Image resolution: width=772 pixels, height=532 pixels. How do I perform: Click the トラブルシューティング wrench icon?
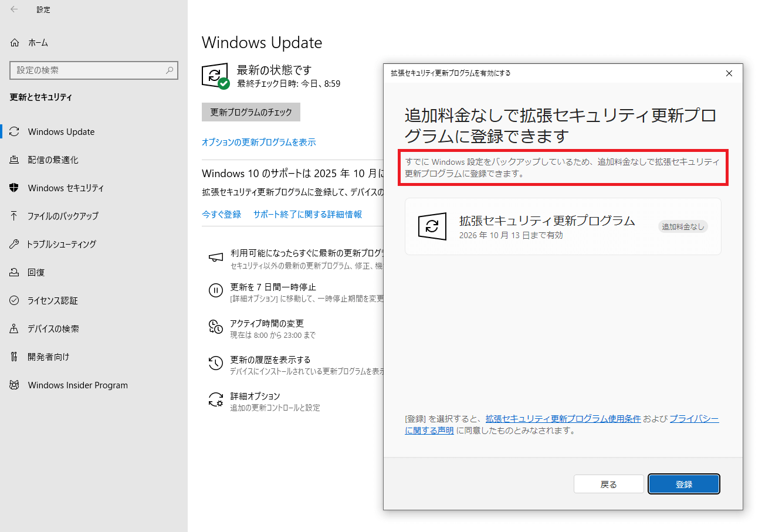15,244
